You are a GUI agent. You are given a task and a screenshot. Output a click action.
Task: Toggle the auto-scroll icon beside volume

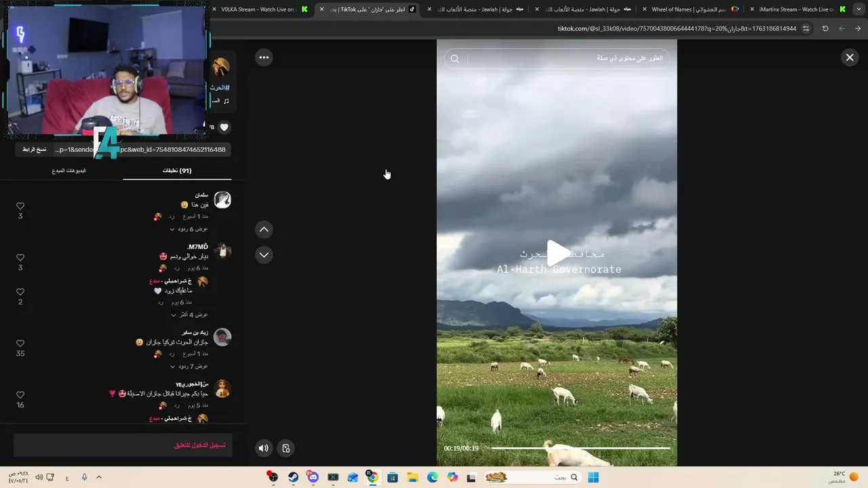point(286,448)
